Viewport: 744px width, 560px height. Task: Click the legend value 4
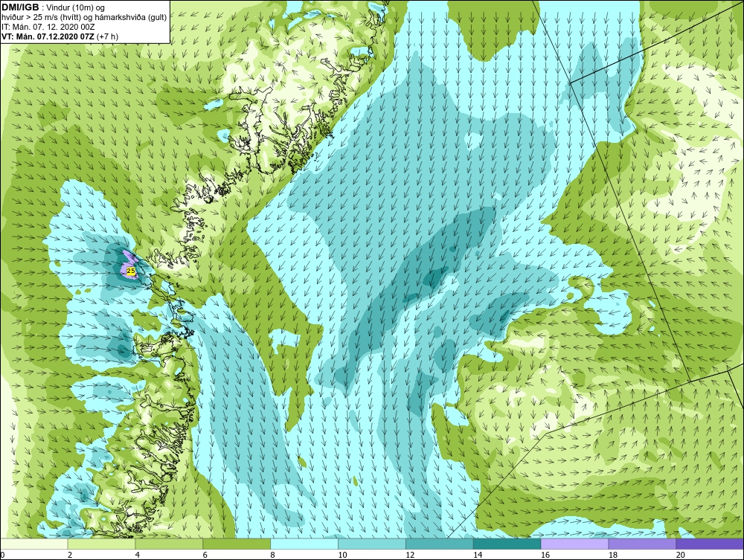point(137,555)
